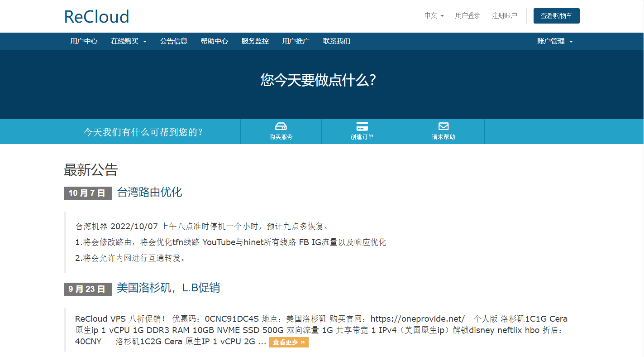Image resolution: width=644 pixels, height=357 pixels.
Task: Click the 10月7日 date badge
Action: (87, 193)
